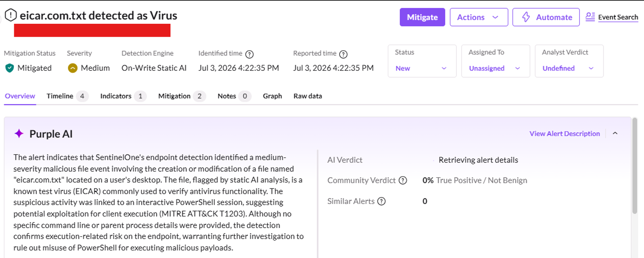This screenshot has height=258, width=644.
Task: Open the Identified time help icon
Action: [249, 54]
